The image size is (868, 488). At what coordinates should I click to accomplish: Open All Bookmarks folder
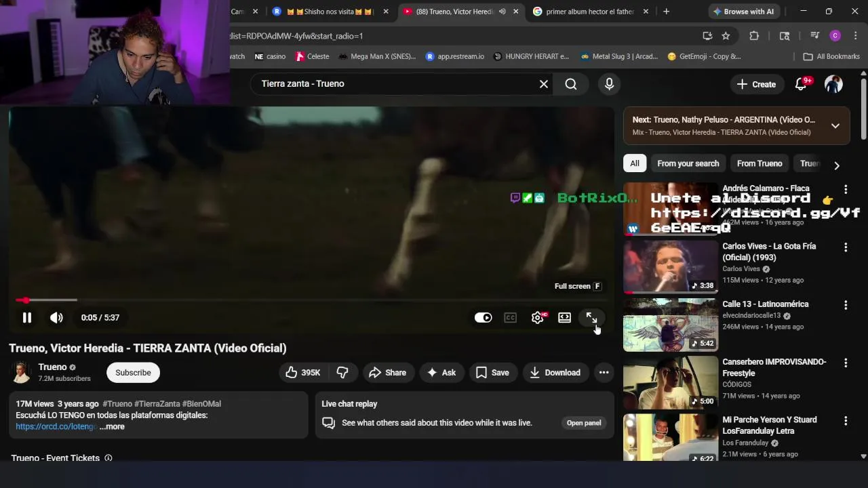coord(831,56)
